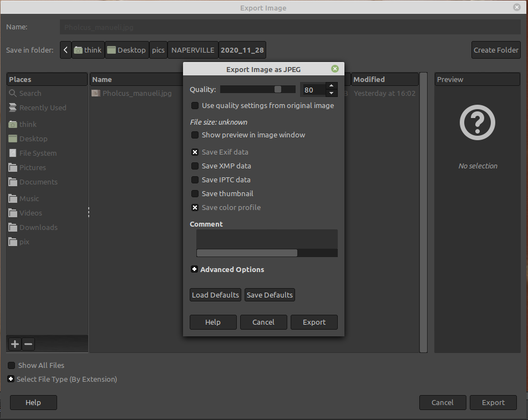Cancel the JPEG export dialog

point(263,322)
